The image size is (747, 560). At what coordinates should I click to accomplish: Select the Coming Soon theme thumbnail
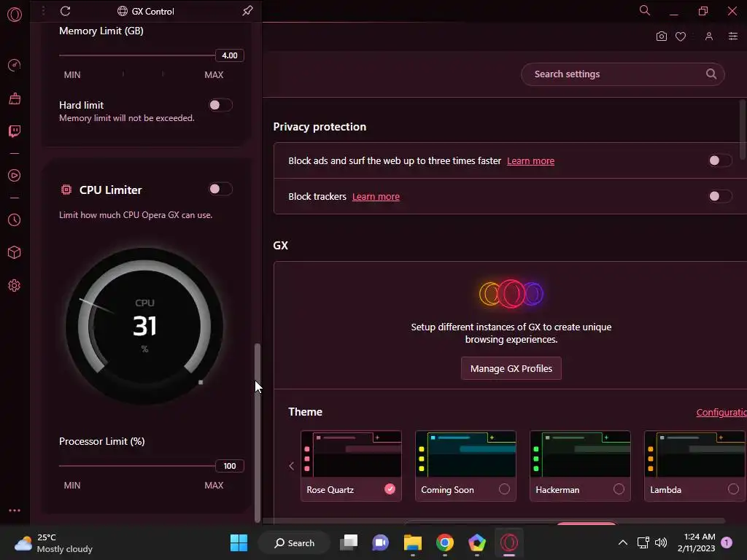coord(465,454)
